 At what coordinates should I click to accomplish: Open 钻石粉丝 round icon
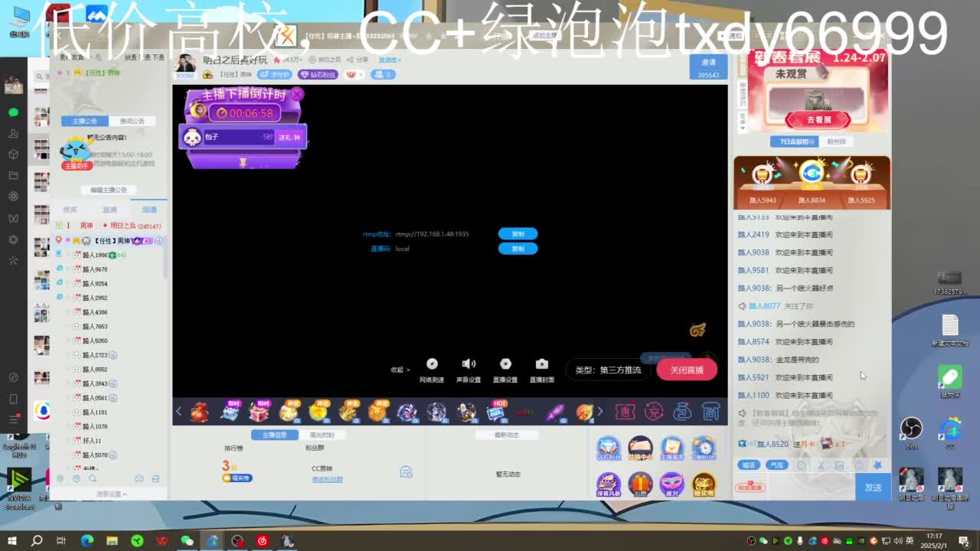(608, 448)
